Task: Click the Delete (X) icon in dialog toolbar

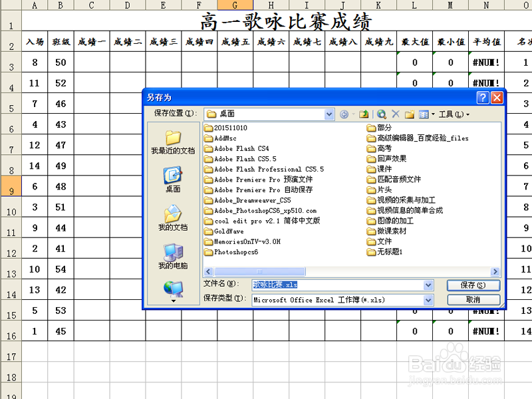Action: [x=395, y=114]
